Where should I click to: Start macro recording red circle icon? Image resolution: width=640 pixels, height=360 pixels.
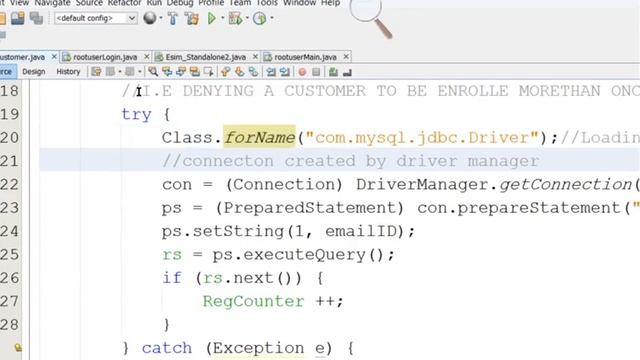(x=302, y=72)
